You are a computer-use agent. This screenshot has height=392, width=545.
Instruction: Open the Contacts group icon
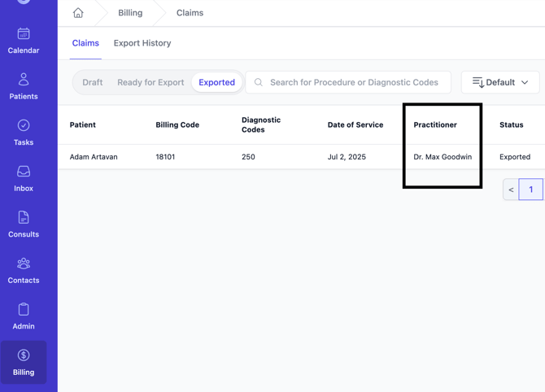(24, 264)
